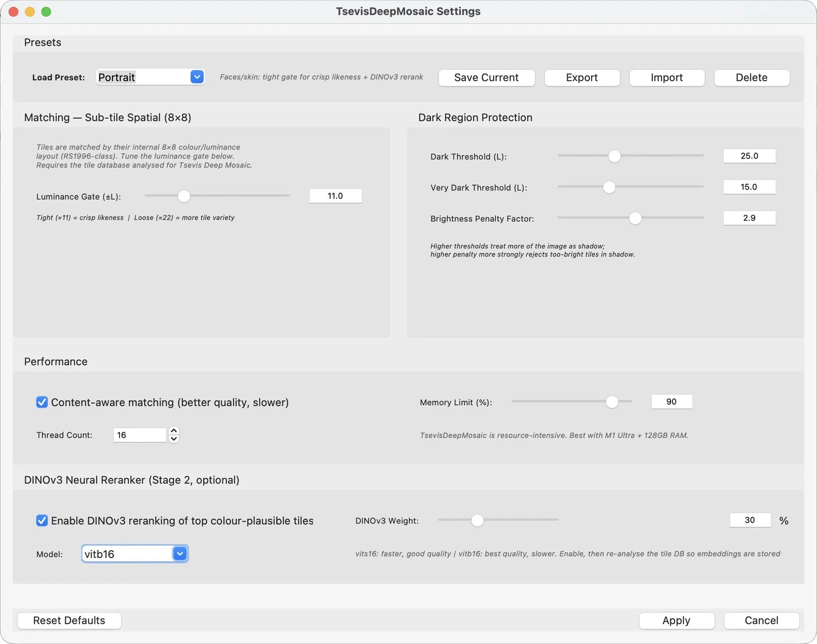Click the Very Dark Threshold field 15.0

749,187
